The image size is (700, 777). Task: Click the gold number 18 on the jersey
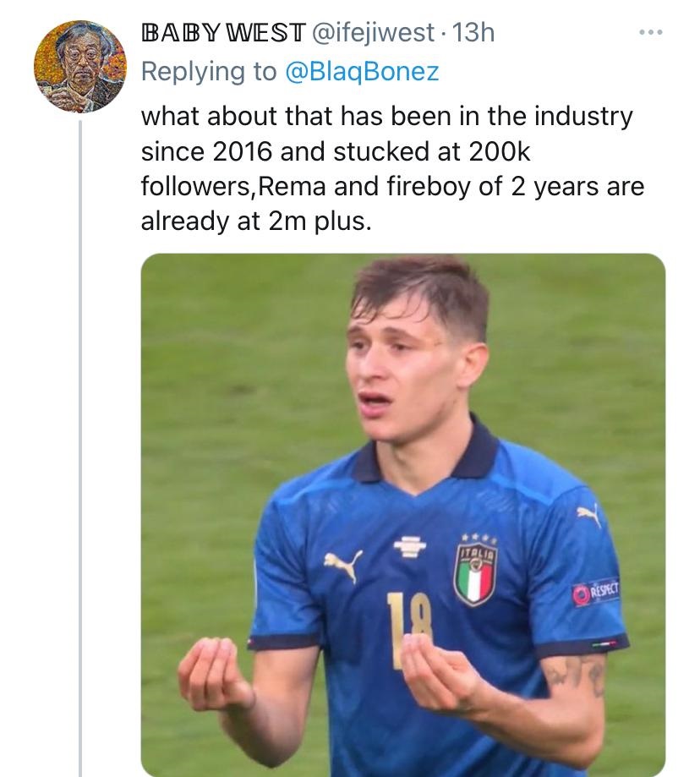[x=410, y=626]
